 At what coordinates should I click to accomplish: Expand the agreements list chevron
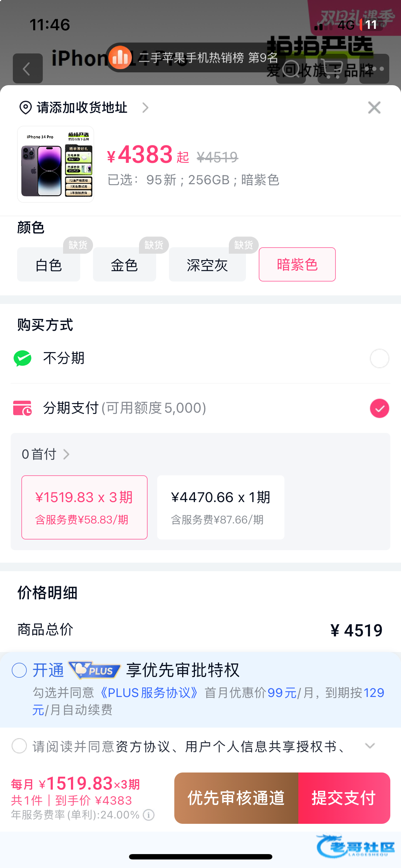(x=370, y=746)
